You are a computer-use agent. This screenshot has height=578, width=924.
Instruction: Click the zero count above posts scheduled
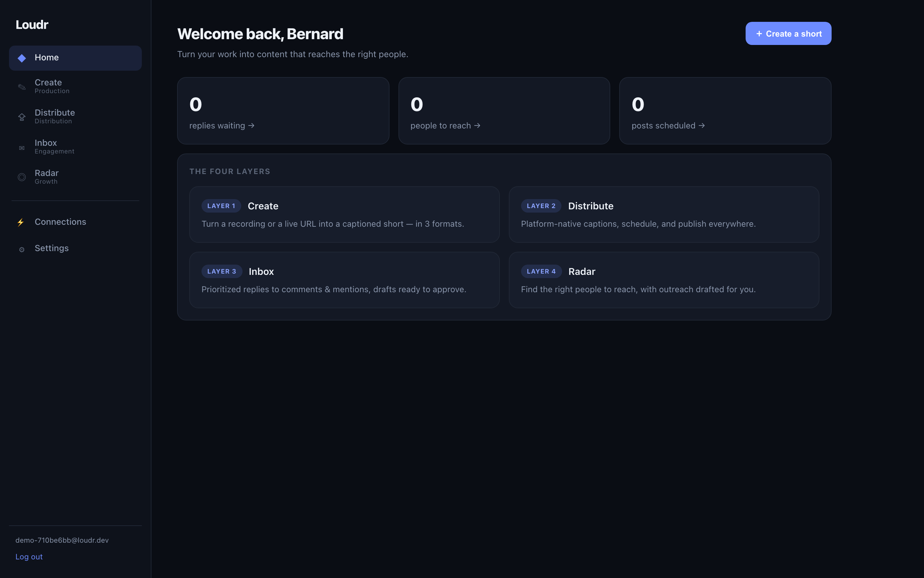click(637, 104)
